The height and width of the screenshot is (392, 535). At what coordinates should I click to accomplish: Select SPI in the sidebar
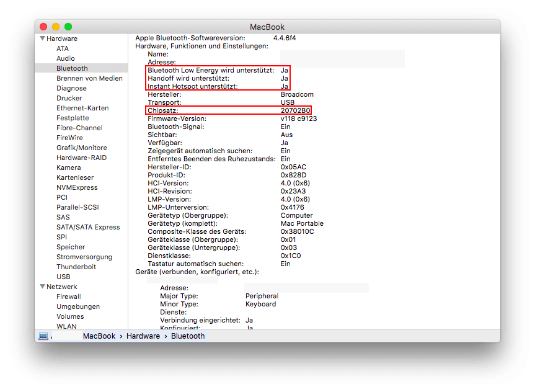tap(61, 237)
